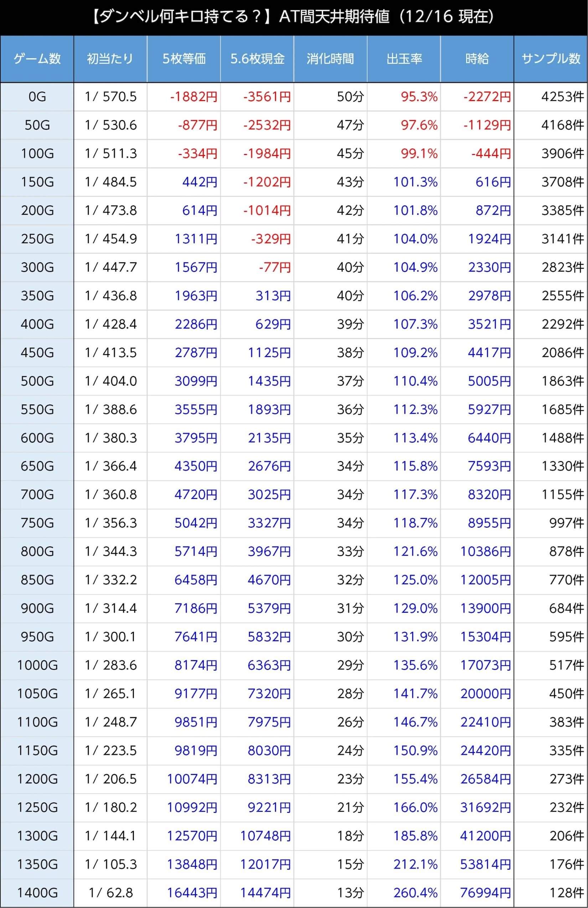This screenshot has height=908, width=588.
Task: Click the サンプル数 column header
Action: click(551, 59)
